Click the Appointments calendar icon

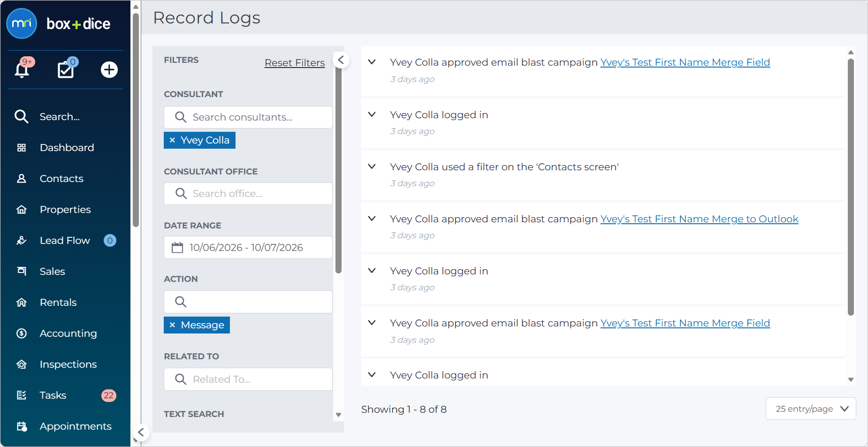point(22,426)
